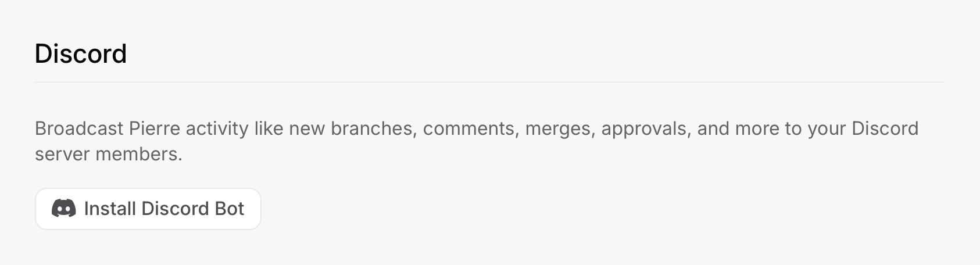Click the word "like" in description
This screenshot has width=980, height=265.
coord(269,128)
